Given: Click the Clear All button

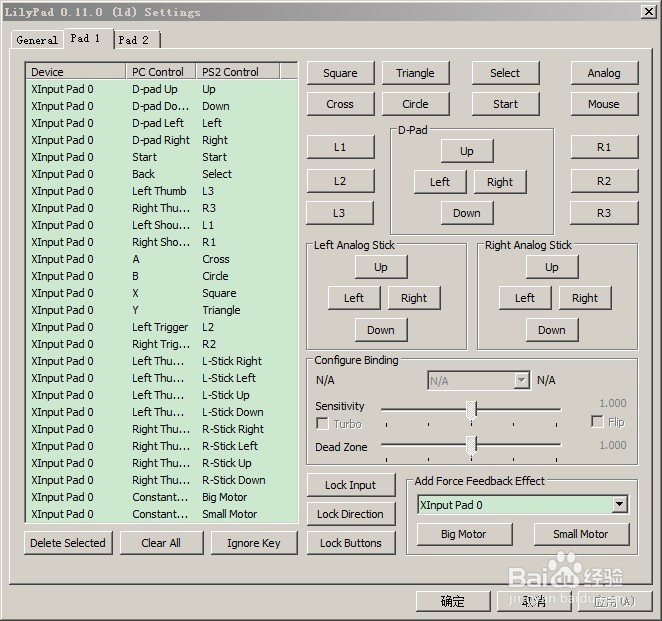Looking at the screenshot, I should click(161, 543).
